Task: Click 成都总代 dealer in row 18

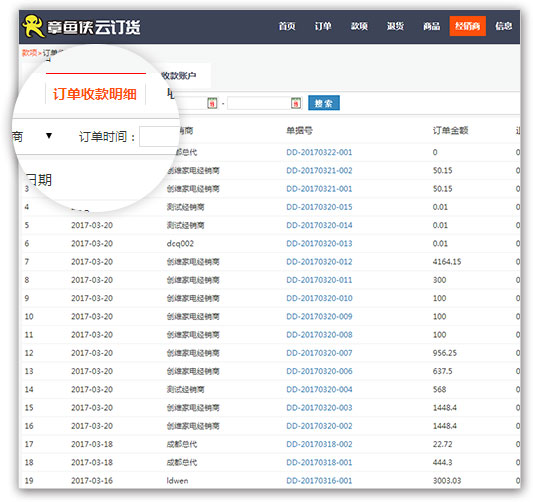Action: (x=182, y=462)
